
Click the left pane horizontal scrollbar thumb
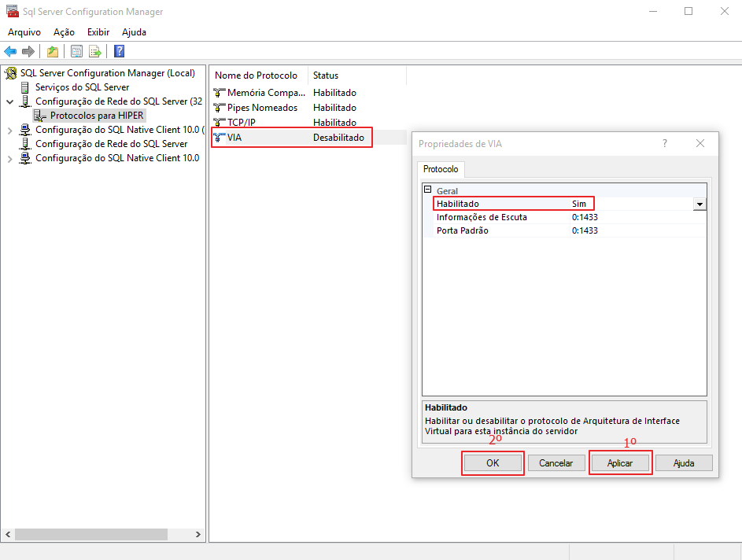pos(90,534)
